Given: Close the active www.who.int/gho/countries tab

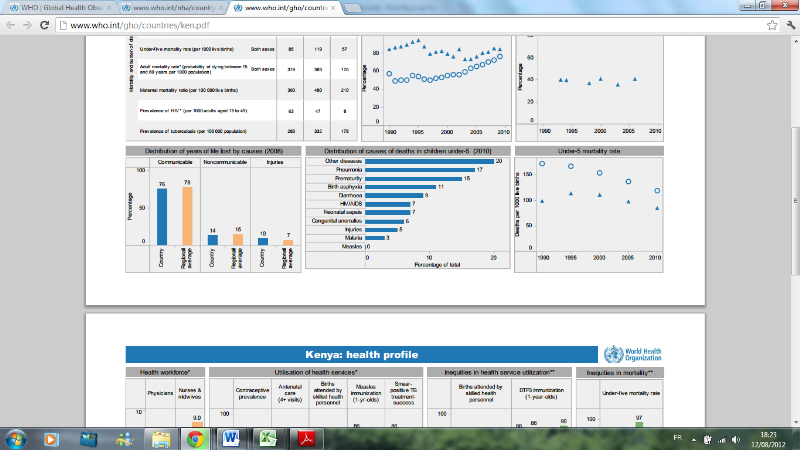Looking at the screenshot, I should point(333,8).
